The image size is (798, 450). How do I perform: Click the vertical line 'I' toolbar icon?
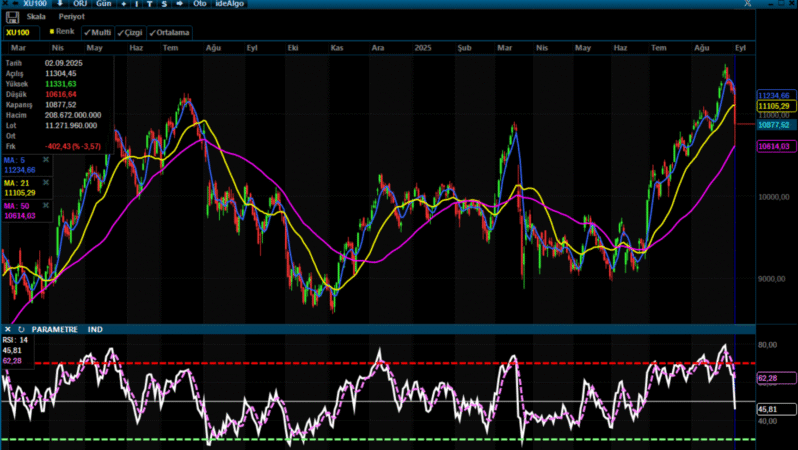tap(136, 4)
